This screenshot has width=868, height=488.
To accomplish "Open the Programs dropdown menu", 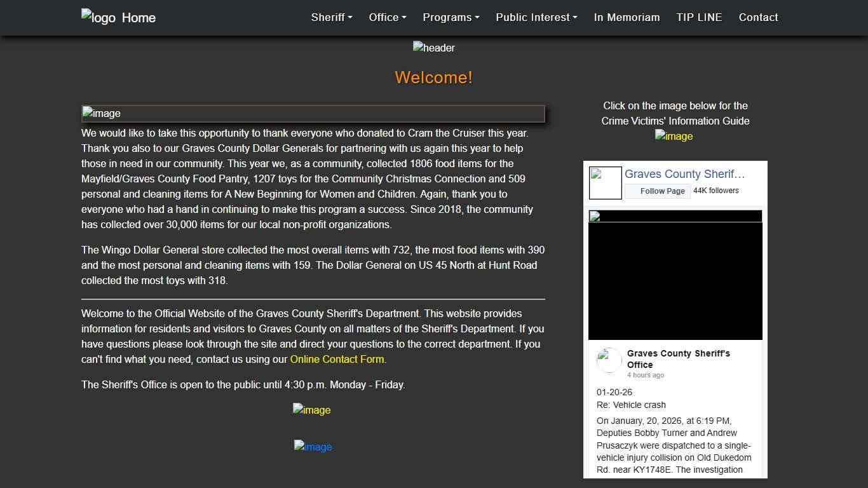I will tap(451, 17).
